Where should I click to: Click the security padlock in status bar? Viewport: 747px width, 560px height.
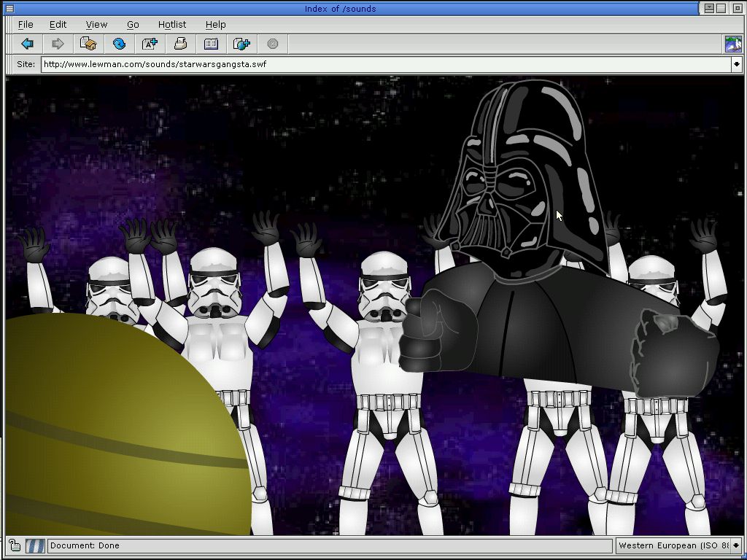15,545
